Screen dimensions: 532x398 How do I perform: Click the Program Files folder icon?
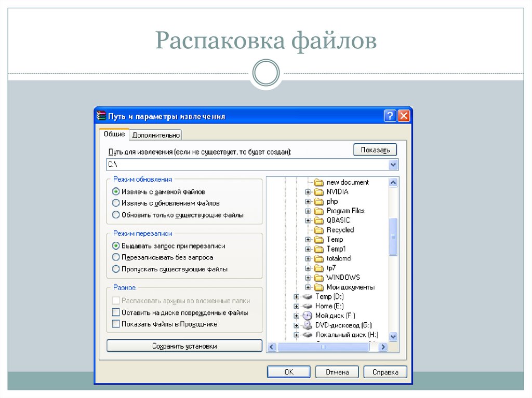(x=318, y=211)
